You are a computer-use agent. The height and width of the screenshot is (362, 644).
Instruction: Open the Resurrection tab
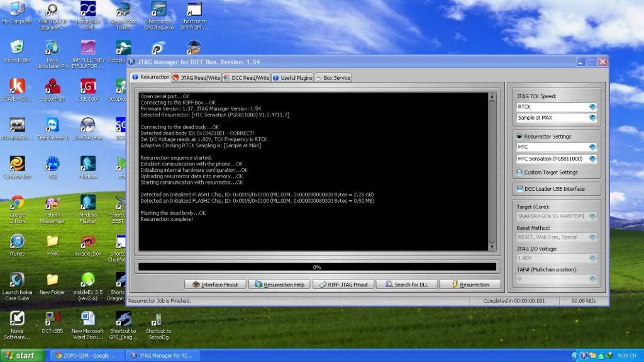tap(151, 77)
